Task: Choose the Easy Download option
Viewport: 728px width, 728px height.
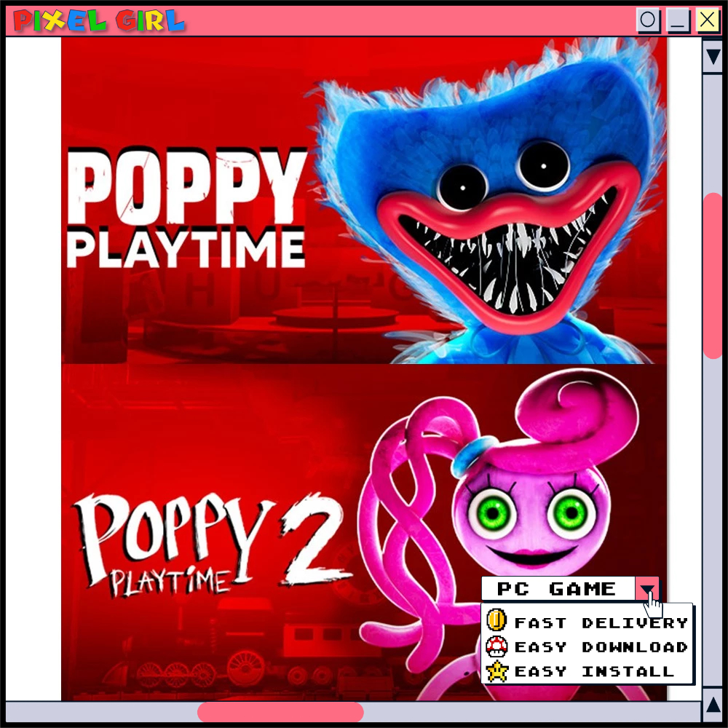Action: click(x=601, y=646)
